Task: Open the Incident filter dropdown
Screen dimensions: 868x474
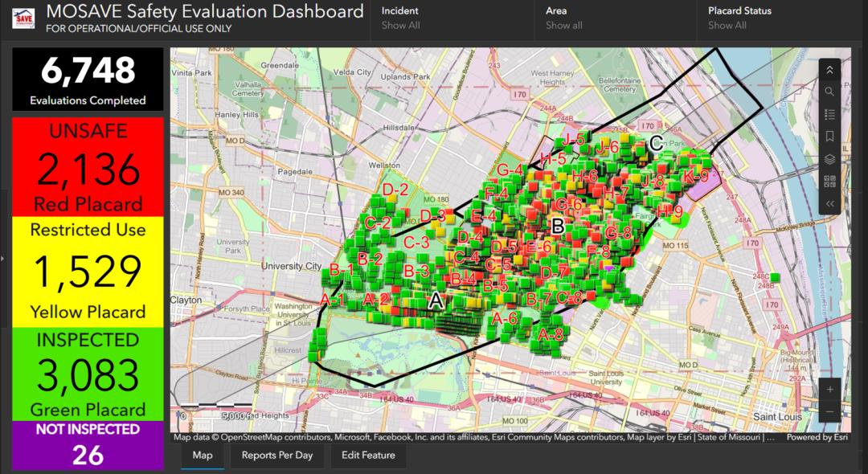Action: (450, 18)
